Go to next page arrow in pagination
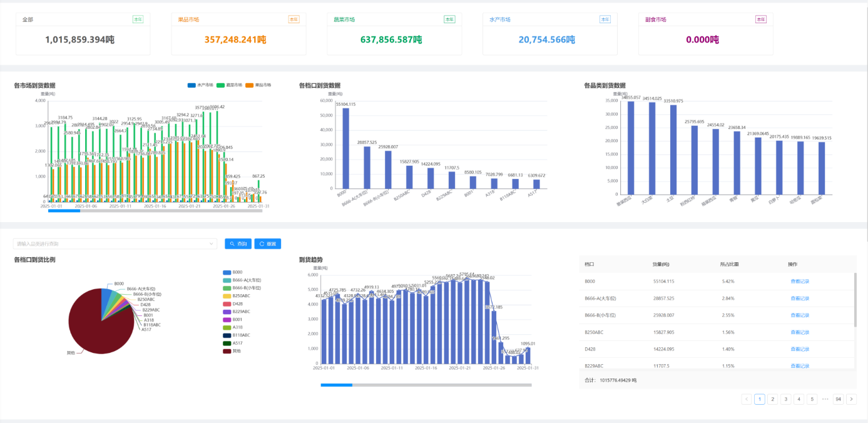Image resolution: width=868 pixels, height=423 pixels. tap(851, 399)
